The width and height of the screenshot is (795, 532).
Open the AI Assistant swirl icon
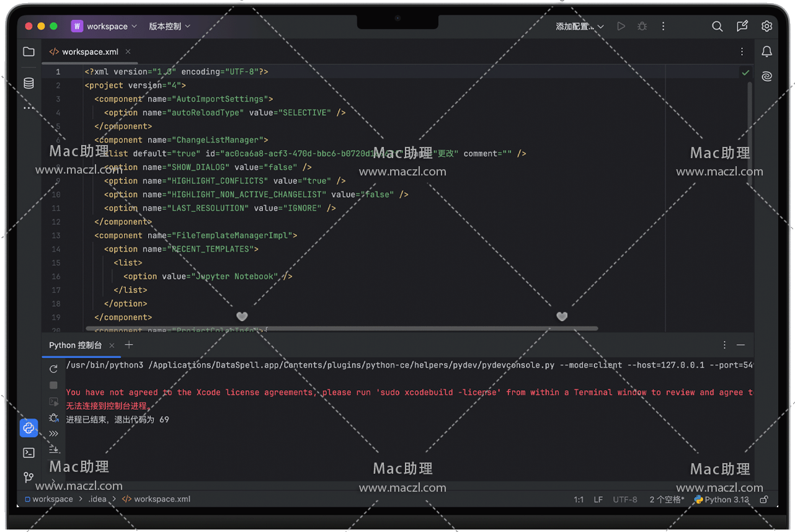767,76
